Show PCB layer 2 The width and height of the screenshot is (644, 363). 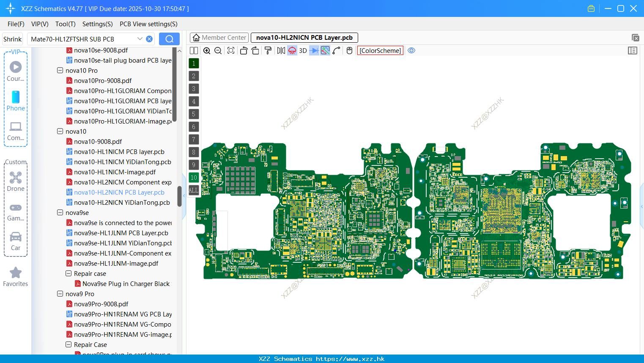[194, 76]
